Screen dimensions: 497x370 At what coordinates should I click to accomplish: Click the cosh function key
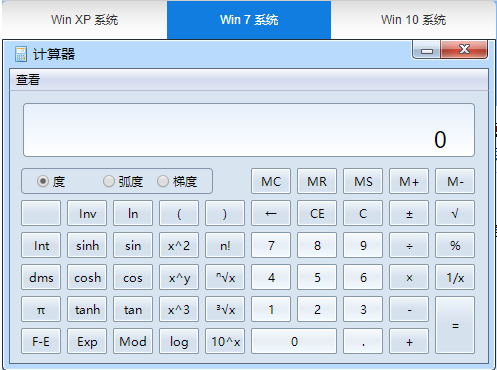pos(87,277)
